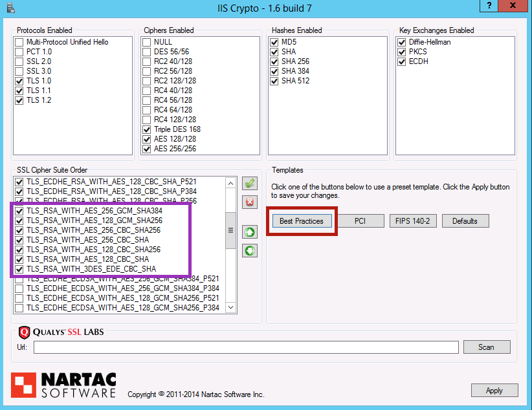This screenshot has width=532, height=410.
Task: Uncheck Triple DES 168 cipher
Action: [x=146, y=129]
